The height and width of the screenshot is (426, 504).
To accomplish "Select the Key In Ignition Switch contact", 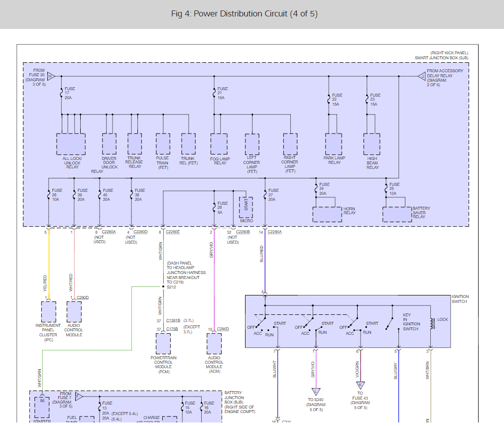I will pyautogui.click(x=399, y=331).
